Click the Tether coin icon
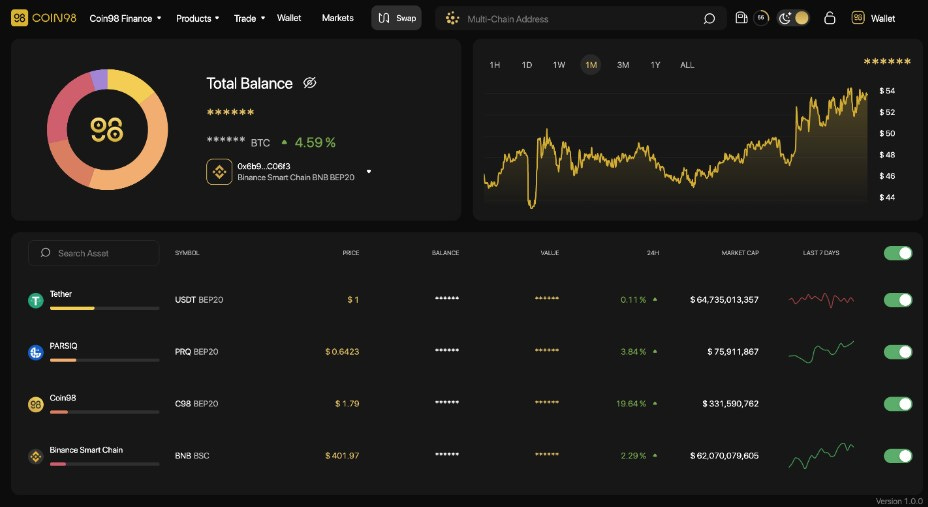928x507 pixels. (36, 301)
